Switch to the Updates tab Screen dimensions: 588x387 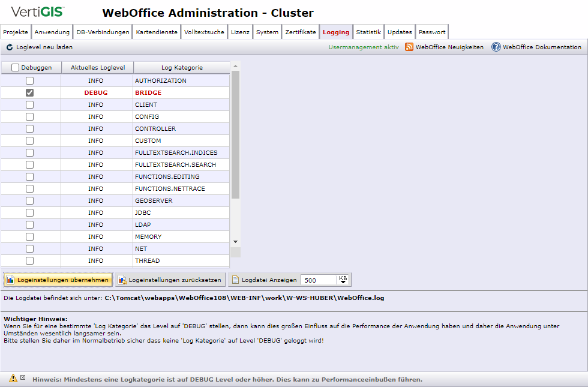click(x=400, y=32)
